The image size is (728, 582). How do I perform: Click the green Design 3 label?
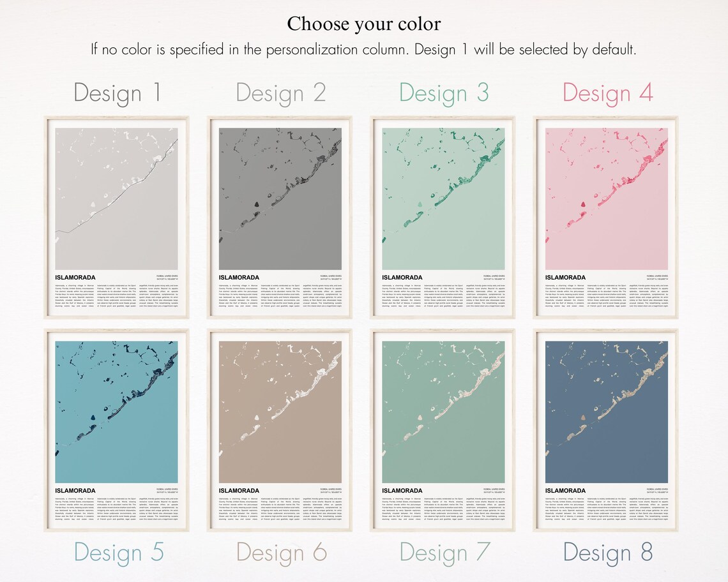point(444,93)
